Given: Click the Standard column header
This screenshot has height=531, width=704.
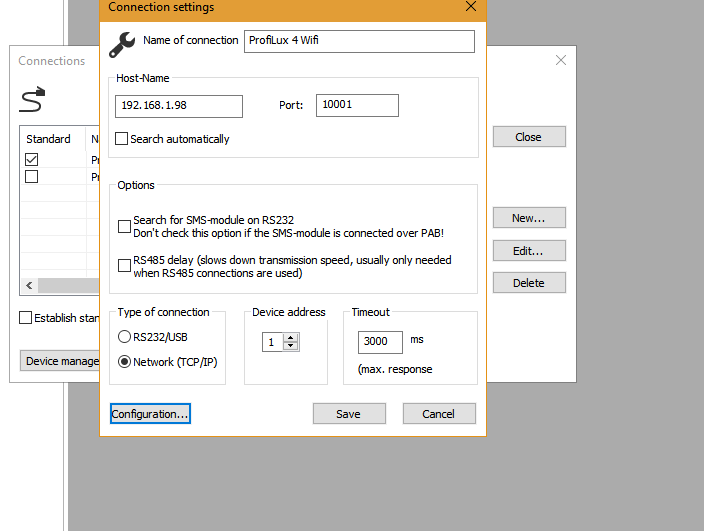Looking at the screenshot, I should point(48,139).
